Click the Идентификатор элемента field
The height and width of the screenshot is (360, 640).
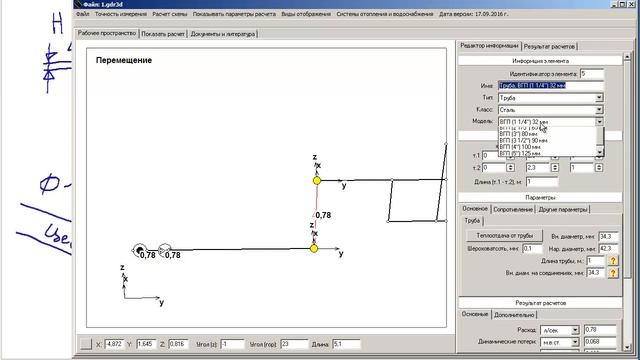(591, 74)
